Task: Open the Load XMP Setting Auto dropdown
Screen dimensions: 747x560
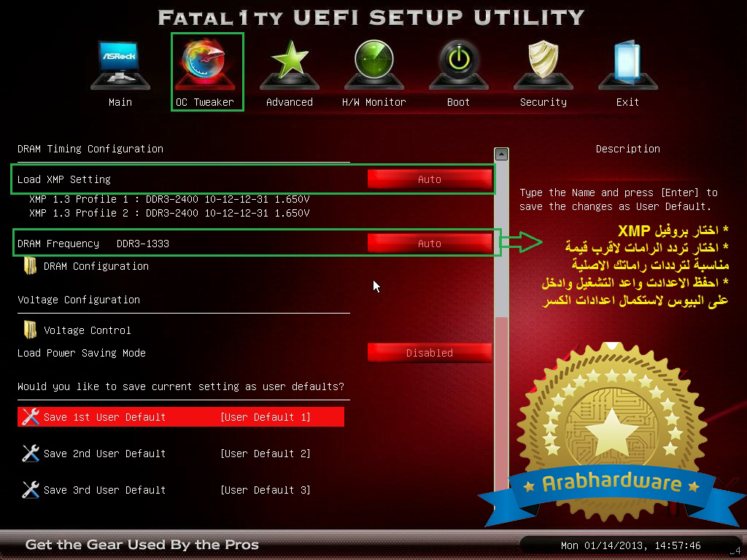Action: point(430,179)
